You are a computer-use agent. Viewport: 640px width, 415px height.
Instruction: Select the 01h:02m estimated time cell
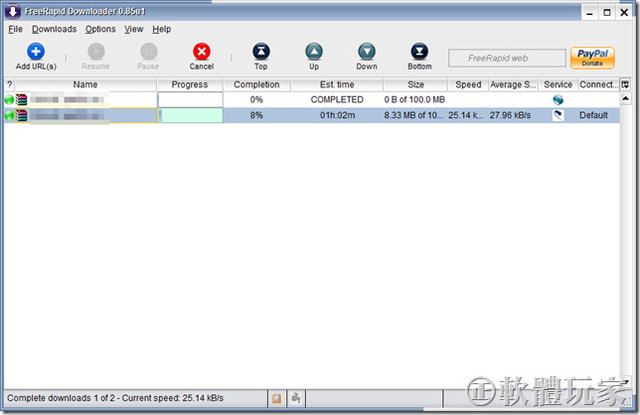[x=337, y=115]
